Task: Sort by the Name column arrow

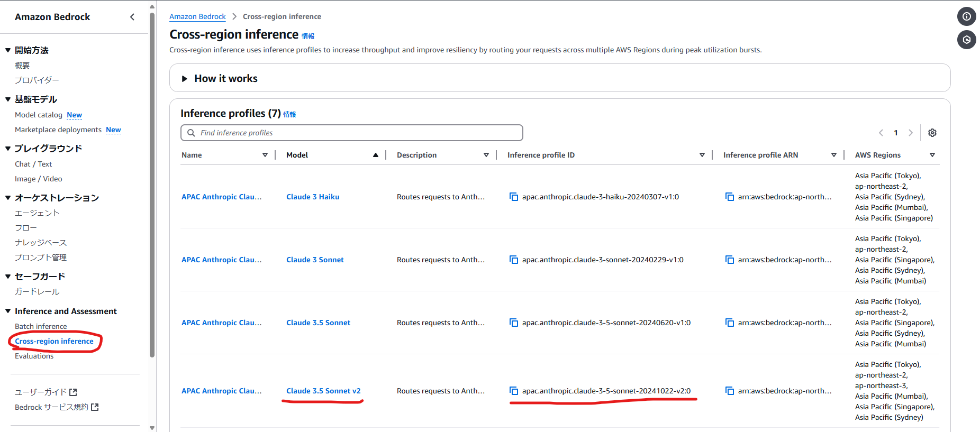Action: click(x=265, y=155)
